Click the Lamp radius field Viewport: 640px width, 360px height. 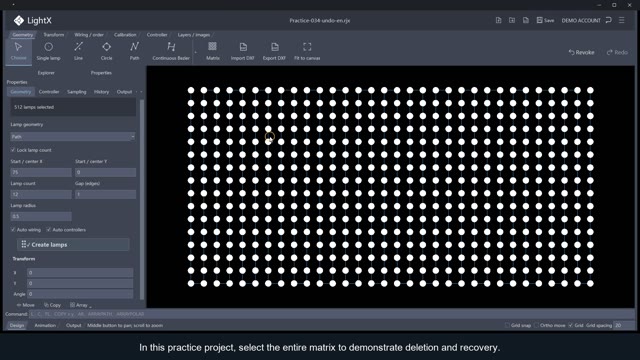point(41,216)
